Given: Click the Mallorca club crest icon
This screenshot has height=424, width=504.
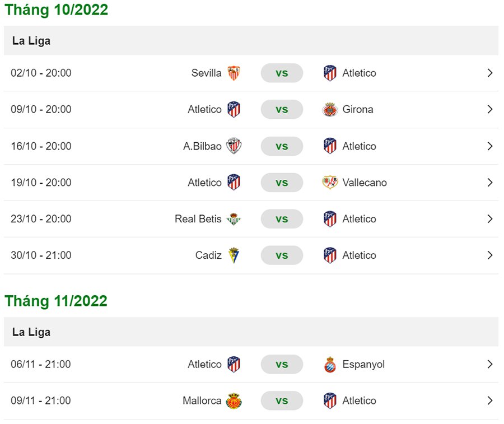Looking at the screenshot, I should [234, 401].
